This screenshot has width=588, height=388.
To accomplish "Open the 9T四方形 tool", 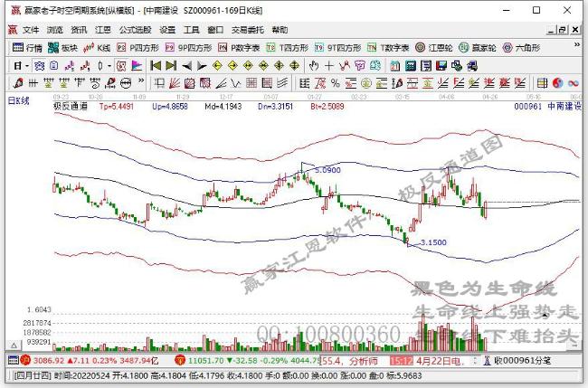I will coord(338,48).
